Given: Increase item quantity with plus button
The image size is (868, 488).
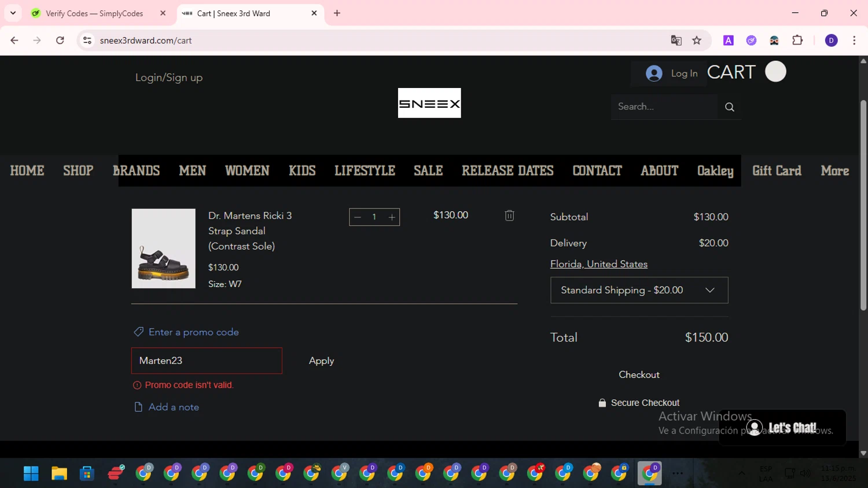Looking at the screenshot, I should (392, 217).
